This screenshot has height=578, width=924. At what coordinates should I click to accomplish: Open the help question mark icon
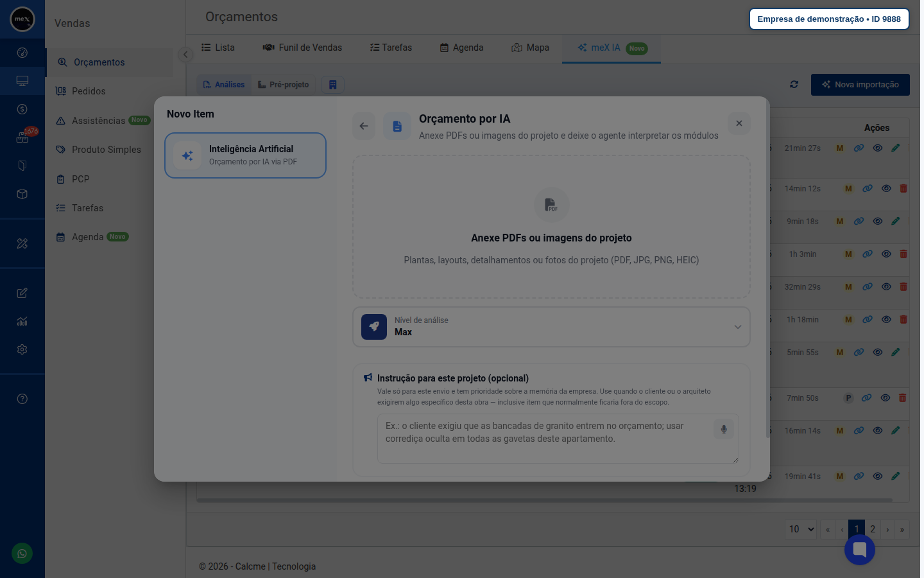(x=22, y=399)
